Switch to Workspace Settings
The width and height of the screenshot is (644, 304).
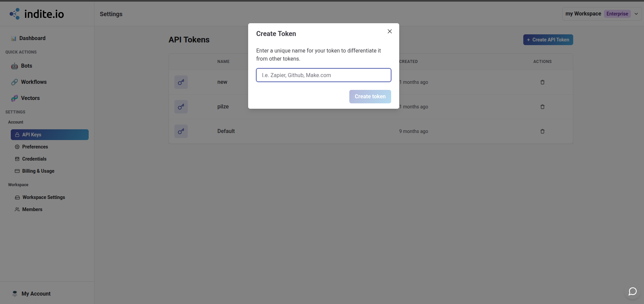[43, 197]
